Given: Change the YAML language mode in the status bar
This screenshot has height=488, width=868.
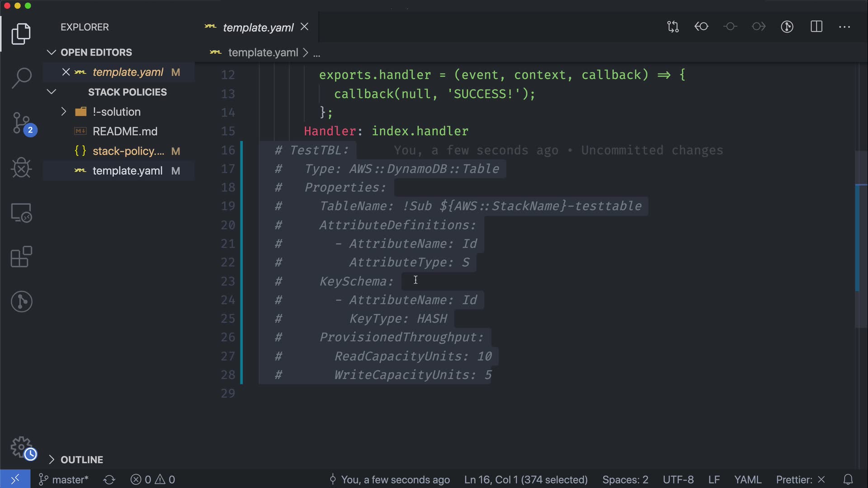Looking at the screenshot, I should click(x=747, y=479).
